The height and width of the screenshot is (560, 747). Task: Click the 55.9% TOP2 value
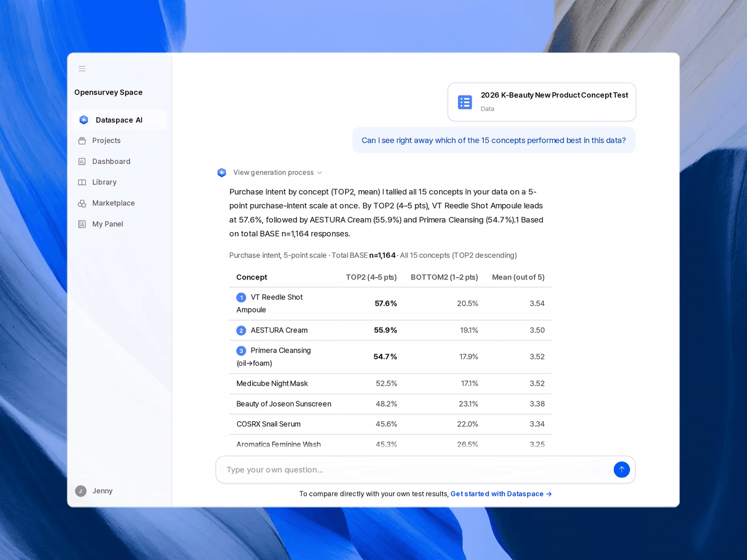tap(385, 330)
